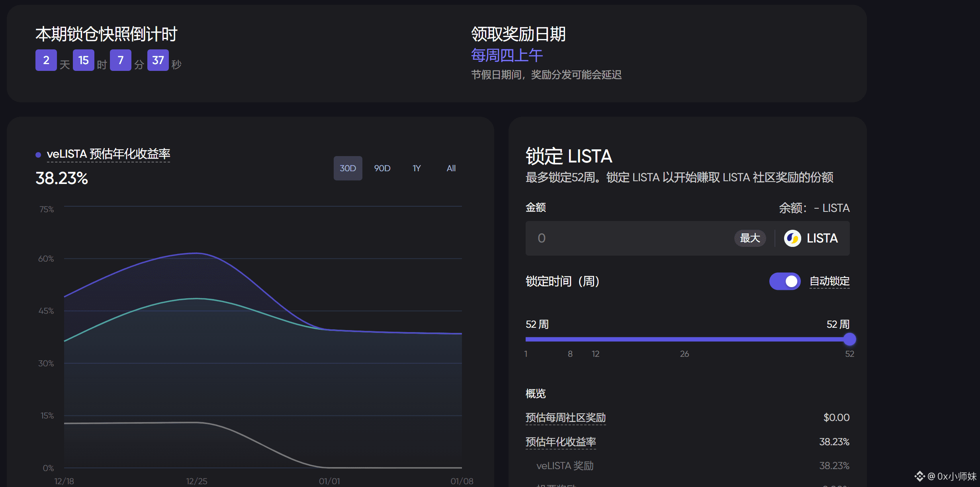Switch chart range to 1Y

point(417,168)
